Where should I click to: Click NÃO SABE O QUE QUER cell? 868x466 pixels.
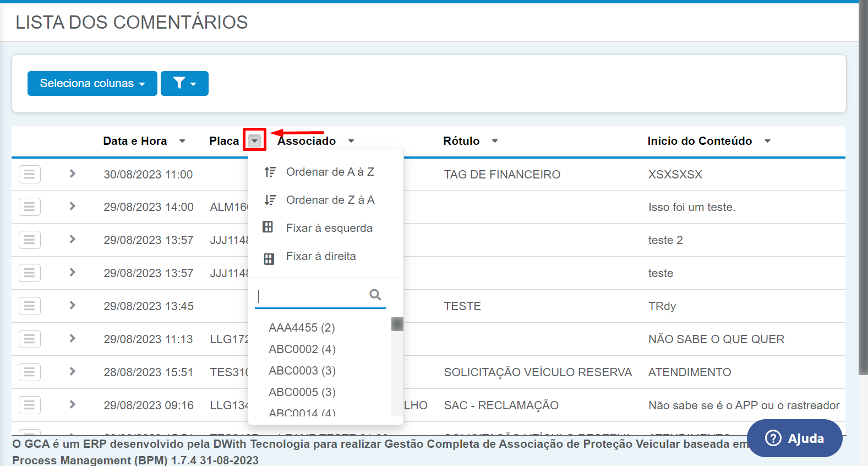pos(717,339)
